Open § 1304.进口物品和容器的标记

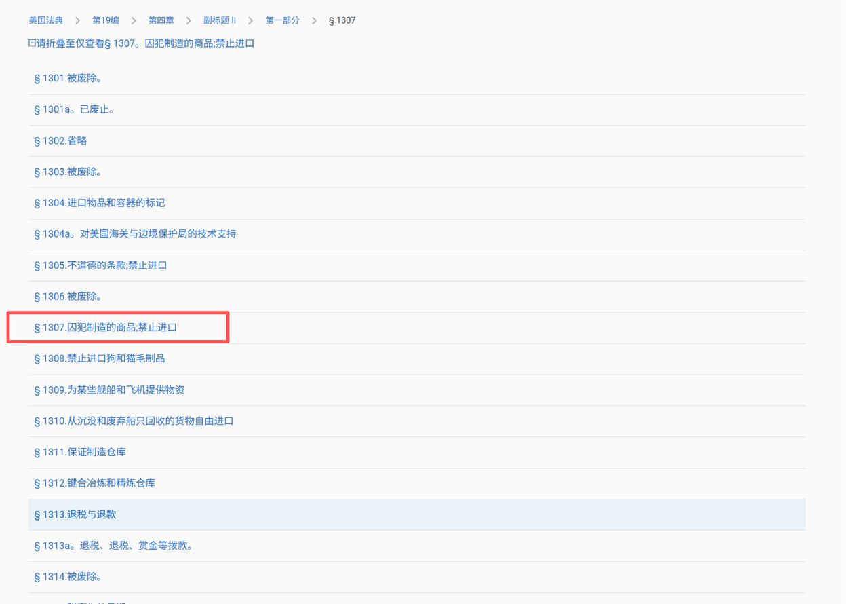click(x=100, y=203)
